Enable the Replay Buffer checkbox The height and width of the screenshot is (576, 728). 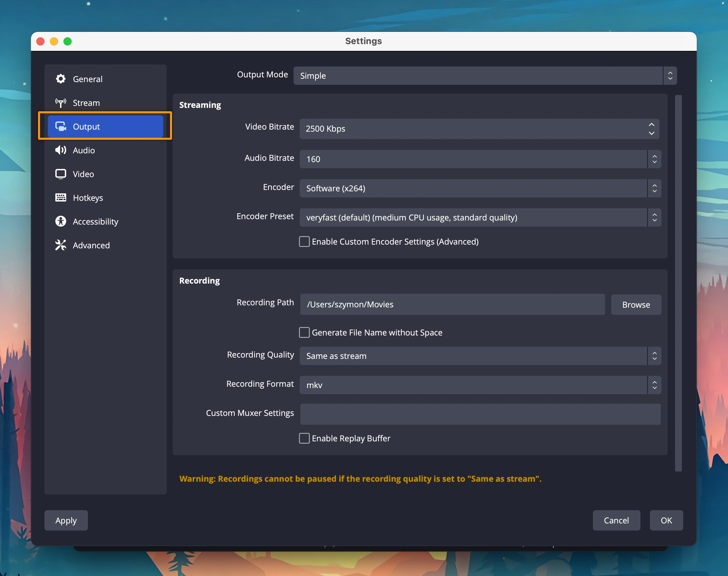pyautogui.click(x=304, y=438)
